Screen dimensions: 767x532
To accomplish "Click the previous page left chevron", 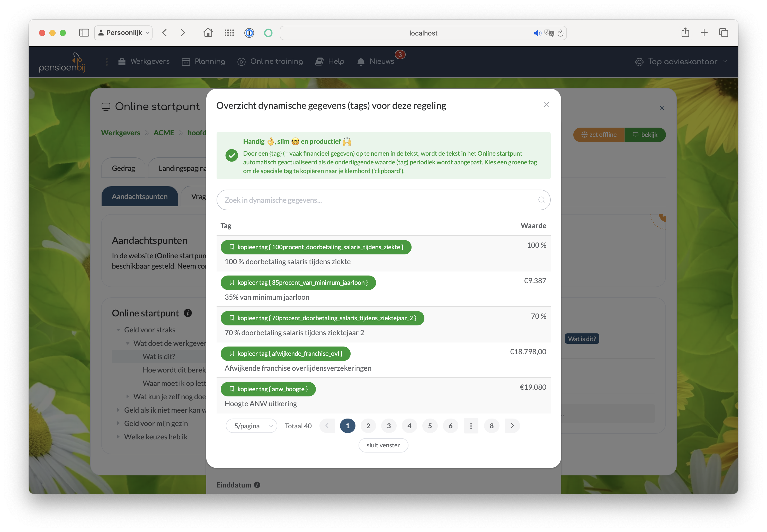I will click(327, 426).
